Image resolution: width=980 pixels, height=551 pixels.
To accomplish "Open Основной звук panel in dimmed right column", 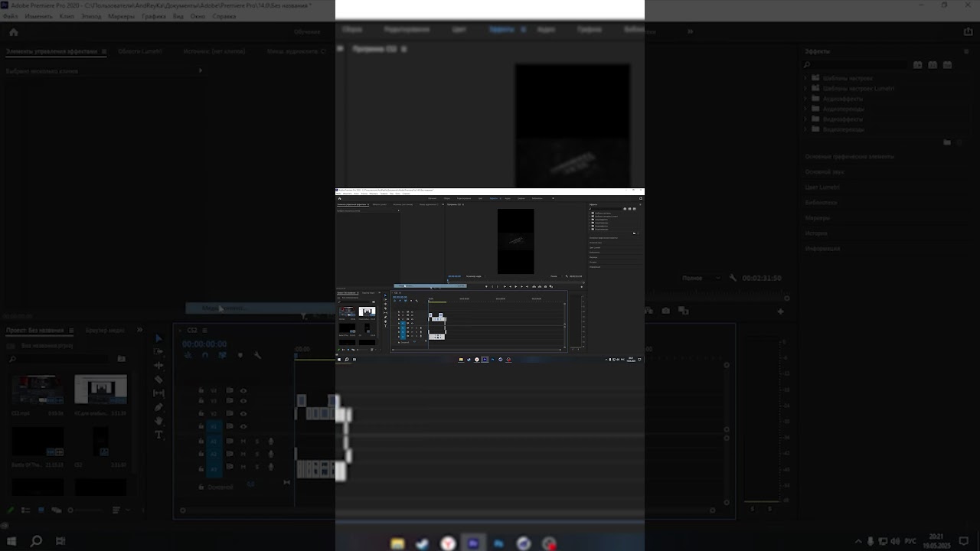I will coord(824,171).
